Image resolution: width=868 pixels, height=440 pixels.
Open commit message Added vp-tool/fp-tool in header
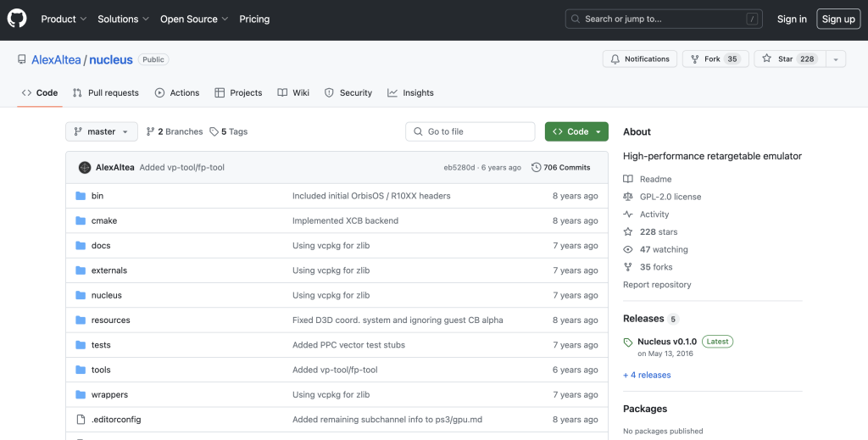(x=182, y=167)
